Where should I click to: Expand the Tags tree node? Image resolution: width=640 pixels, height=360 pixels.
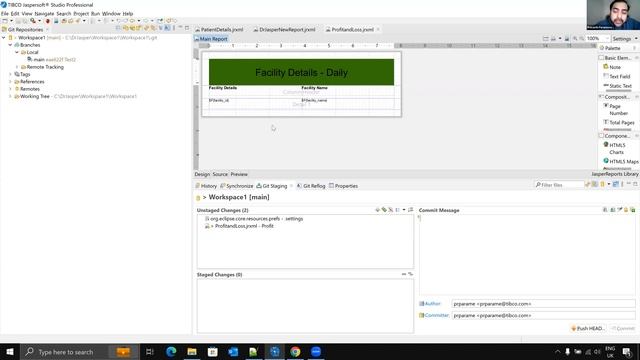[10, 74]
